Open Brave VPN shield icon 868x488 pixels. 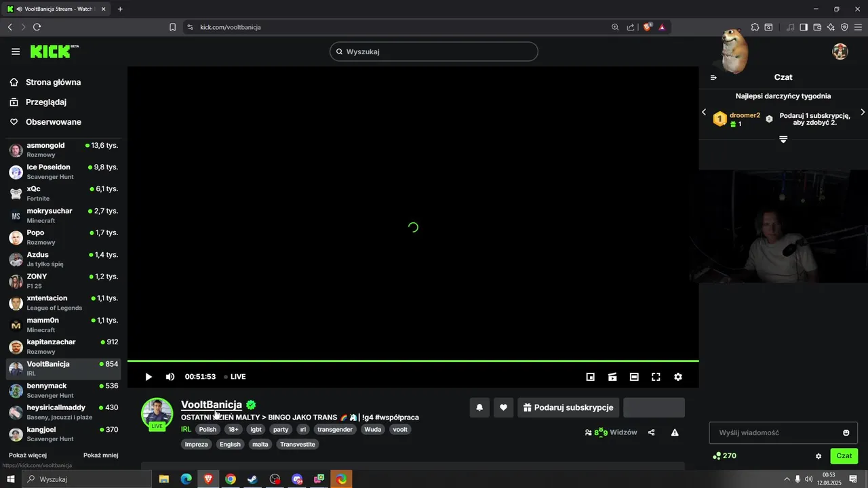point(844,27)
